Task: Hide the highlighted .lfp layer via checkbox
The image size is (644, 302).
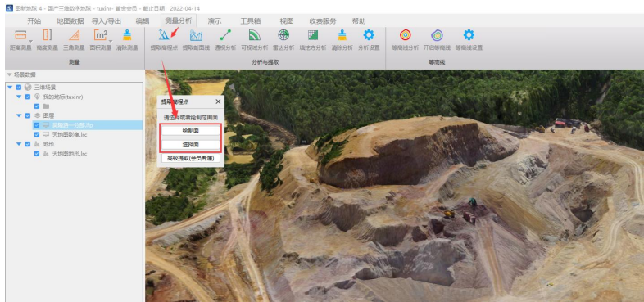Action: point(37,125)
